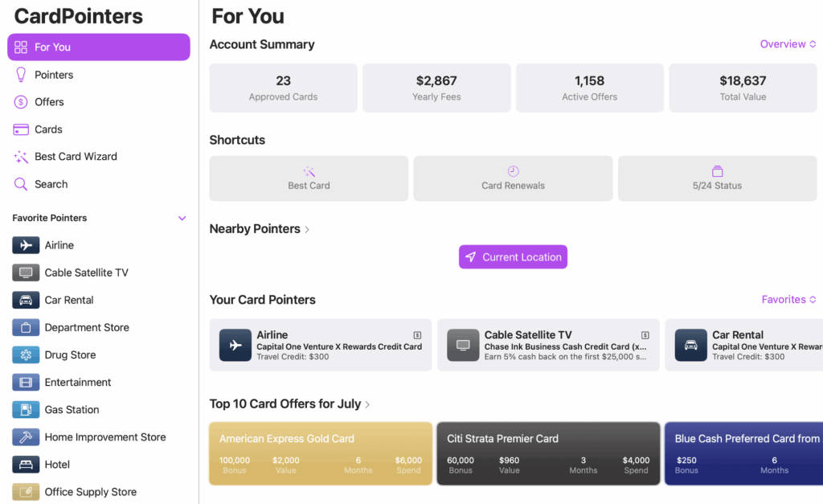823x504 pixels.
Task: Open the Favorites dropdown selector
Action: point(788,300)
